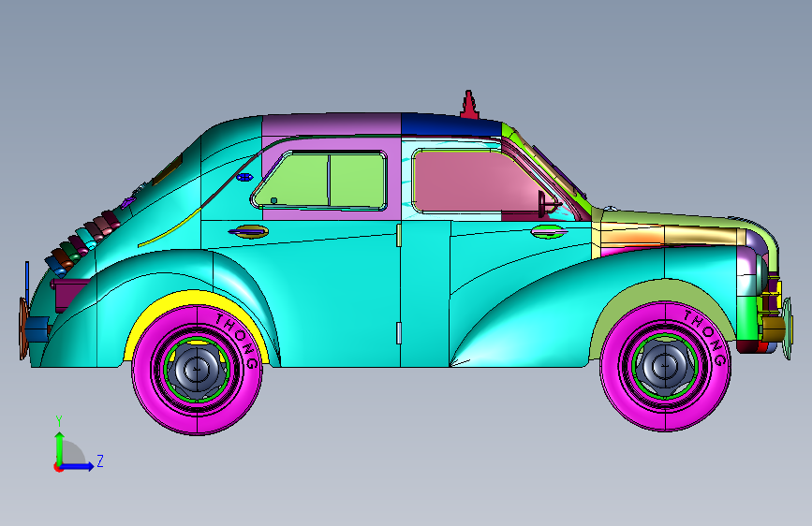Select the red roof ornament
Screen dimensions: 812x526
(x=468, y=105)
